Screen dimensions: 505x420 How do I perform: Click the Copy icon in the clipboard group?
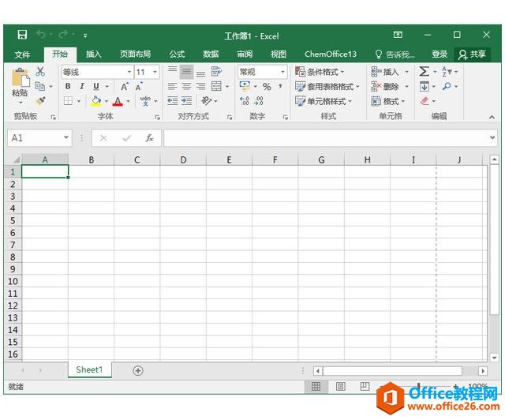pos(39,86)
